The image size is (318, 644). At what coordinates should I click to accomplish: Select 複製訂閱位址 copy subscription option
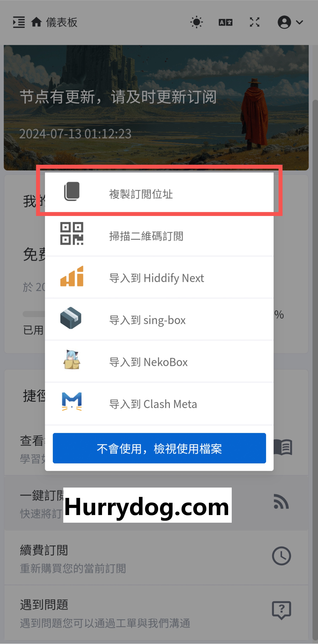(159, 194)
